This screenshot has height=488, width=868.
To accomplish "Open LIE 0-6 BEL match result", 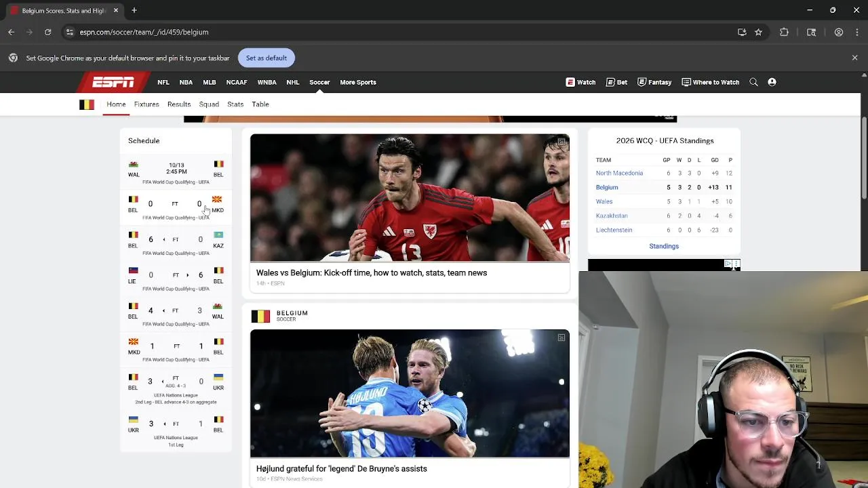I will (x=176, y=279).
